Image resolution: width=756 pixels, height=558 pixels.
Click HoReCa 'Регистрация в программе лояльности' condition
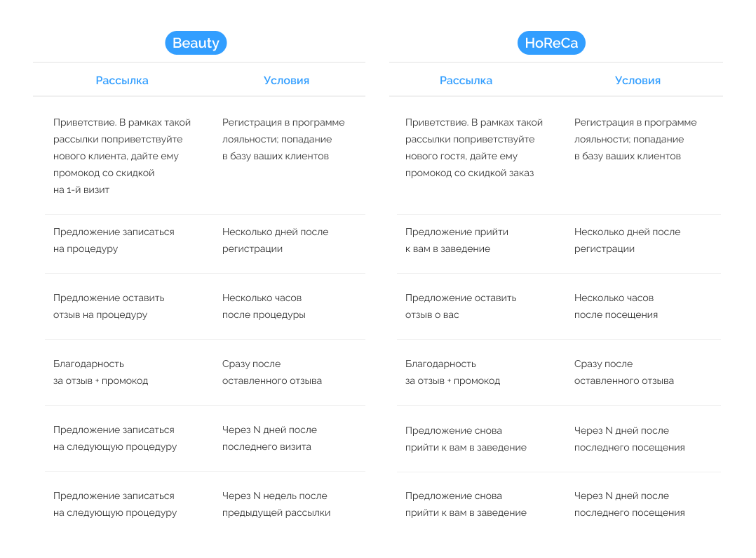click(x=635, y=139)
